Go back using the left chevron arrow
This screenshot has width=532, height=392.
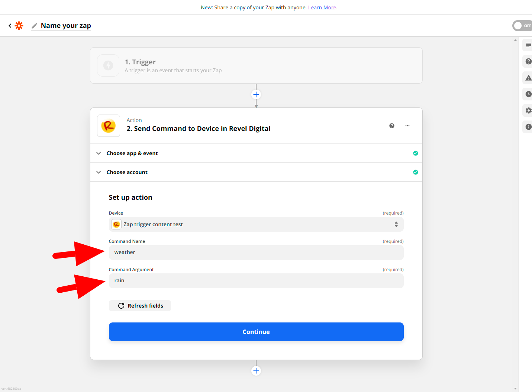[x=10, y=26]
